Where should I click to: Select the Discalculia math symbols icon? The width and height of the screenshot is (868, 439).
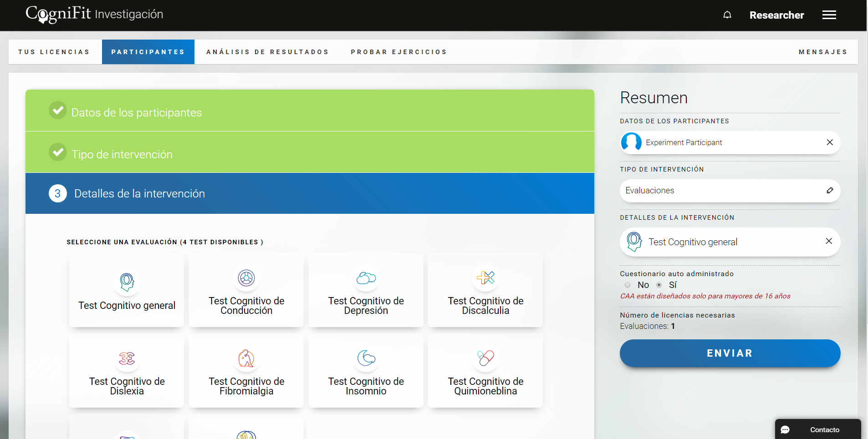click(x=485, y=278)
